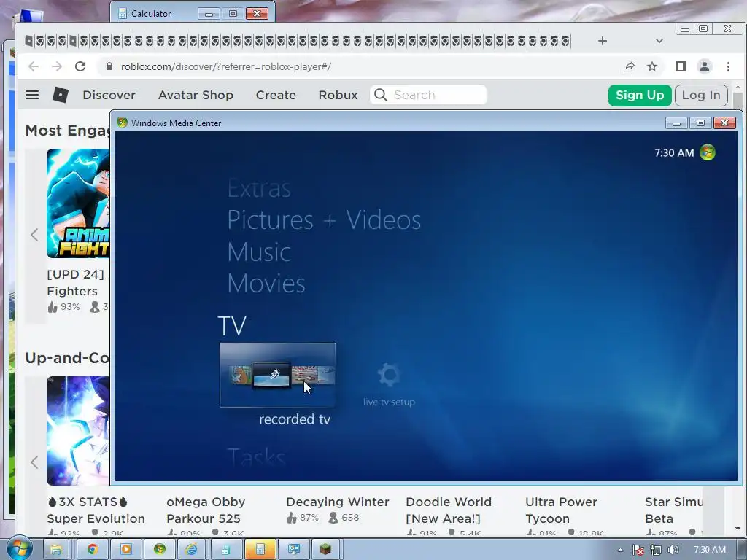Bookmark this page with the star

(x=651, y=66)
